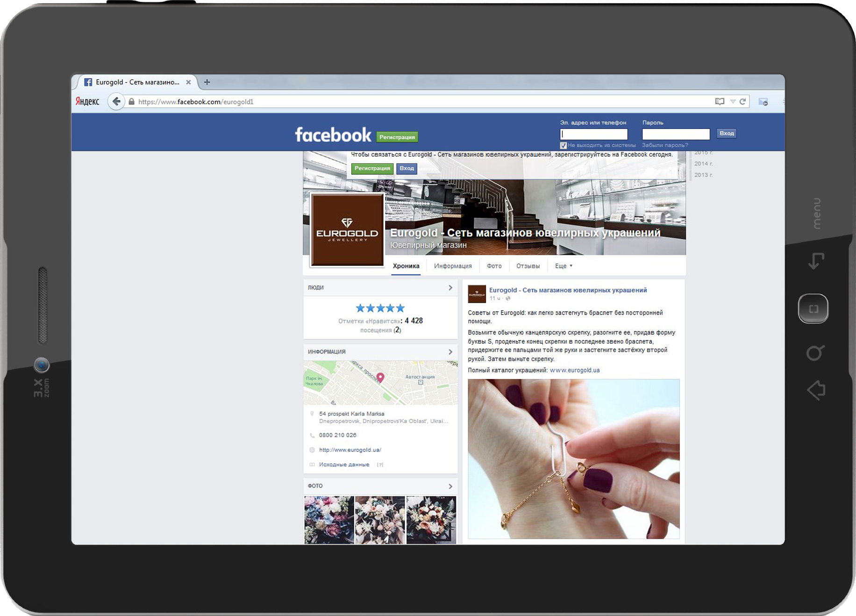Select the Информация tab
856x616 pixels.
pyautogui.click(x=453, y=266)
